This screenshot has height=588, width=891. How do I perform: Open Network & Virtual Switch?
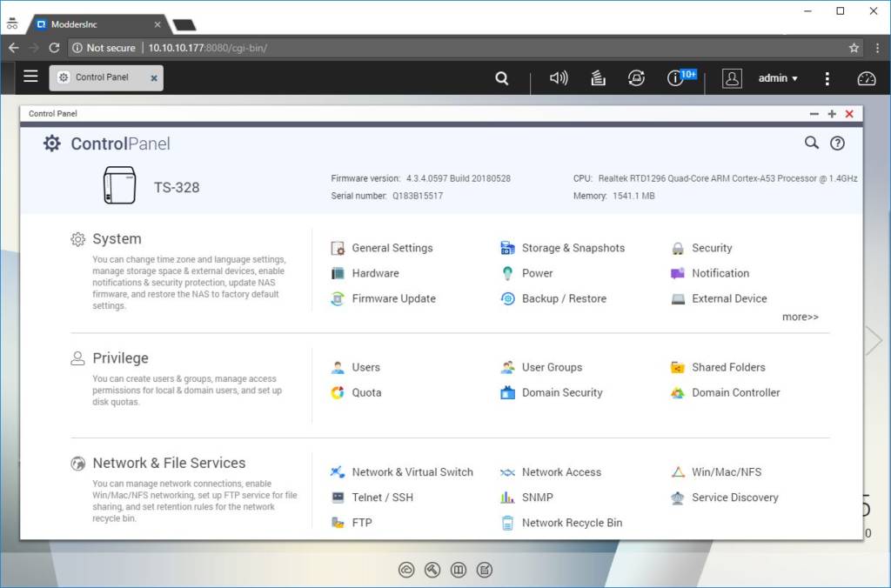[401, 472]
